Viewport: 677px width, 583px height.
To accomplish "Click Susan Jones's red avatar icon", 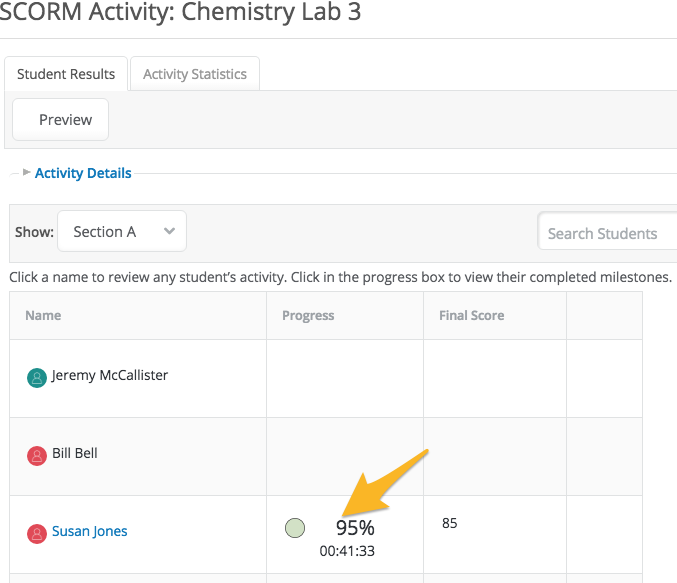I will click(x=37, y=533).
